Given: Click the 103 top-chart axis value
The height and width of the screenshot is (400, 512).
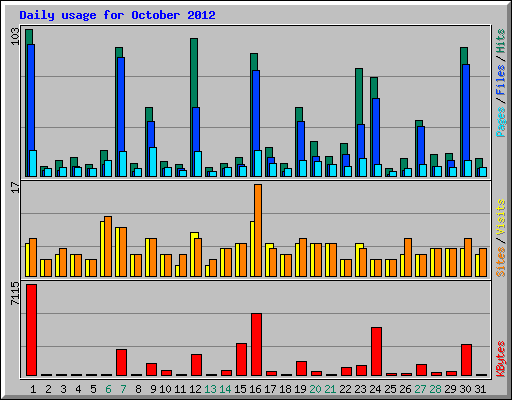Looking at the screenshot, I should click(15, 37).
